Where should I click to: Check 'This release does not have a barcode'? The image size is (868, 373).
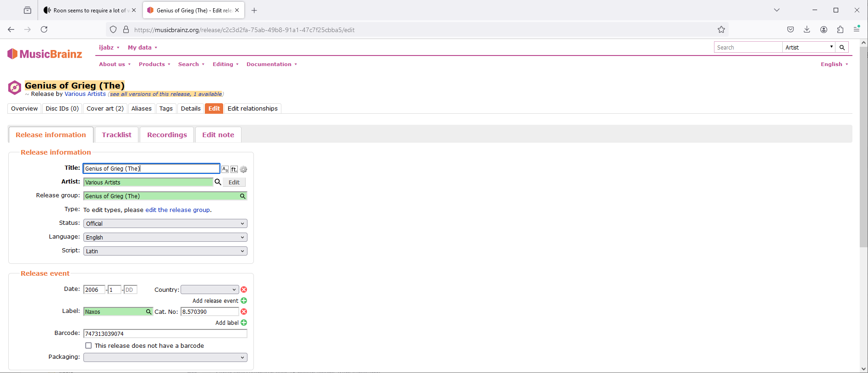pyautogui.click(x=88, y=345)
